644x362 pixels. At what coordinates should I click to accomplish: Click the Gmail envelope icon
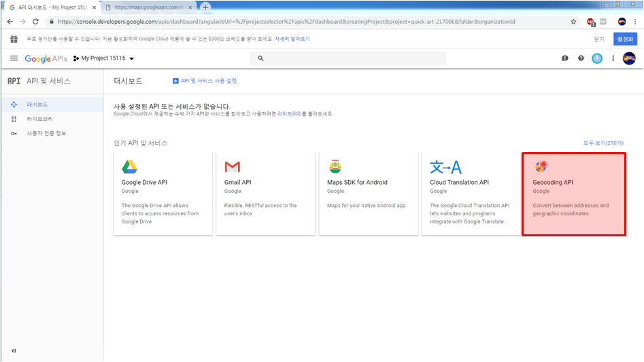232,166
